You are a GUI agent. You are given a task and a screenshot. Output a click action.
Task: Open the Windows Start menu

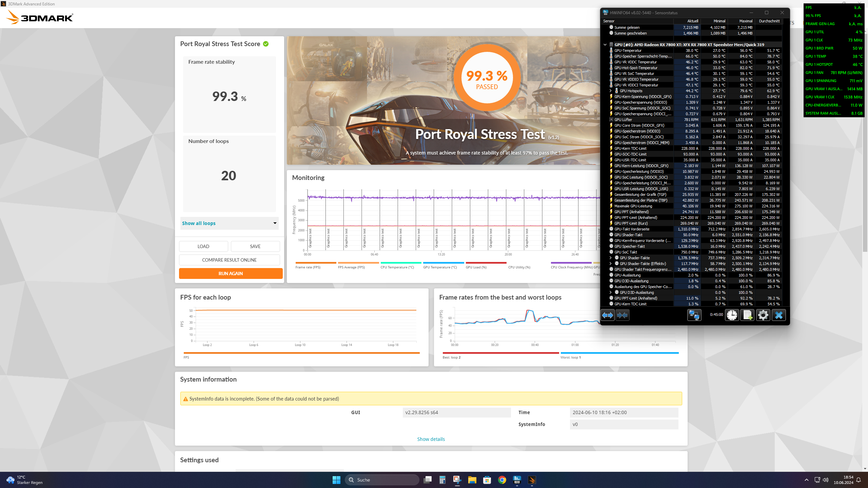336,480
